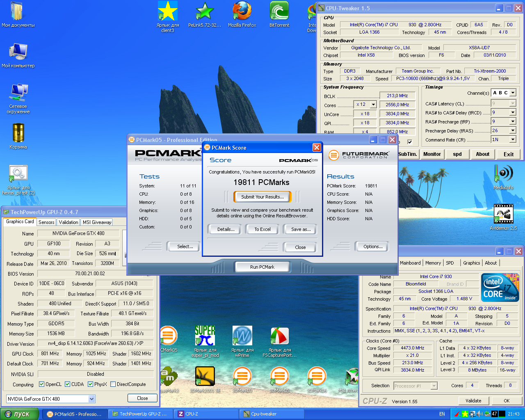
Task: Open Precharge Delay (tRAS) dropdown
Action: click(513, 130)
